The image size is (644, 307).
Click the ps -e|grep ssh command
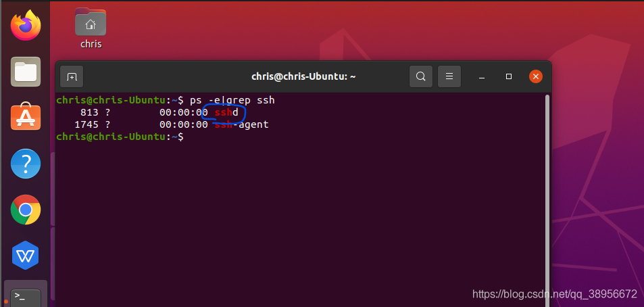tap(232, 100)
